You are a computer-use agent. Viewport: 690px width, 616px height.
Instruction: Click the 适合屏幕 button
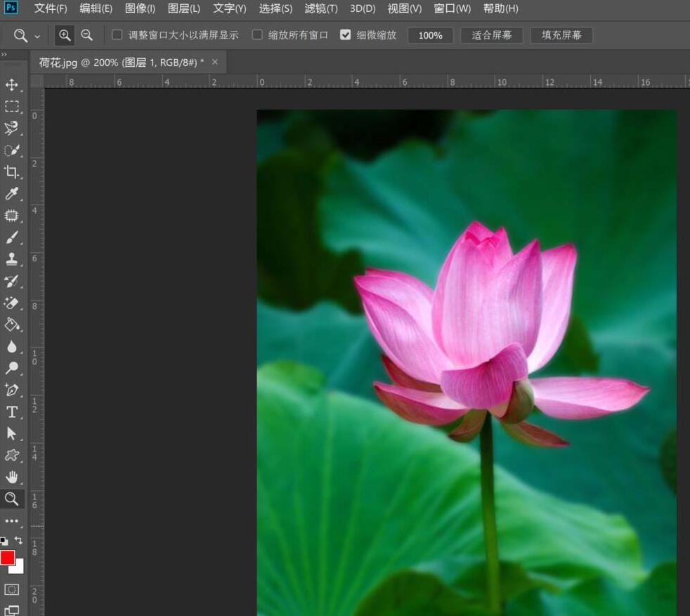tap(491, 34)
